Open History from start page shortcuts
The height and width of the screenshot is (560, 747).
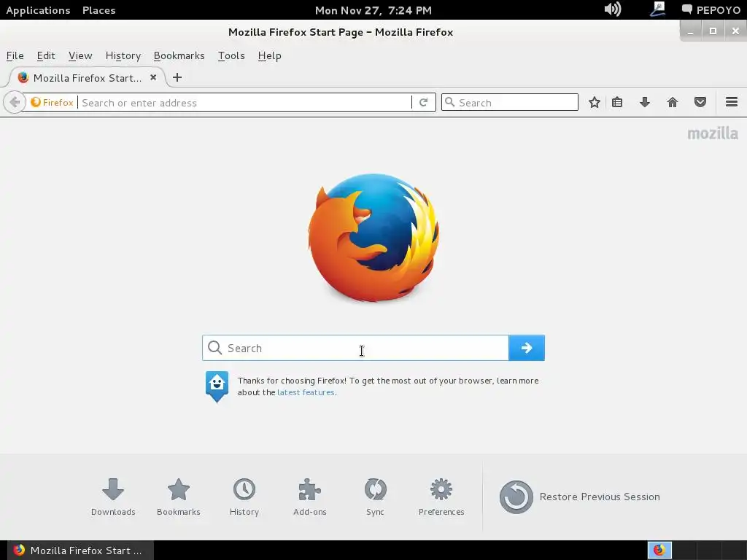click(x=244, y=497)
